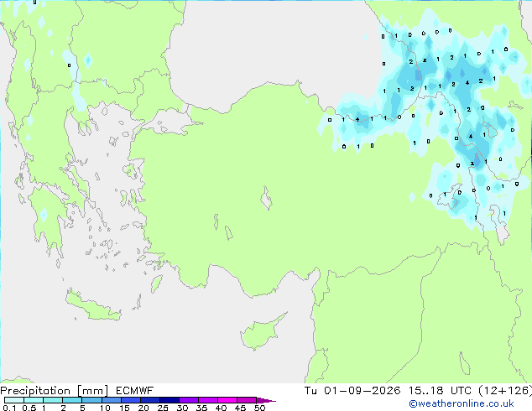Click the island of Cyprus on map

(x=261, y=333)
